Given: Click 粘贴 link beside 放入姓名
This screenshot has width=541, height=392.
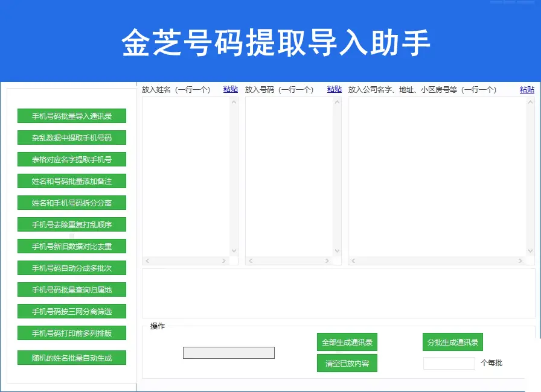Looking at the screenshot, I should [x=230, y=89].
